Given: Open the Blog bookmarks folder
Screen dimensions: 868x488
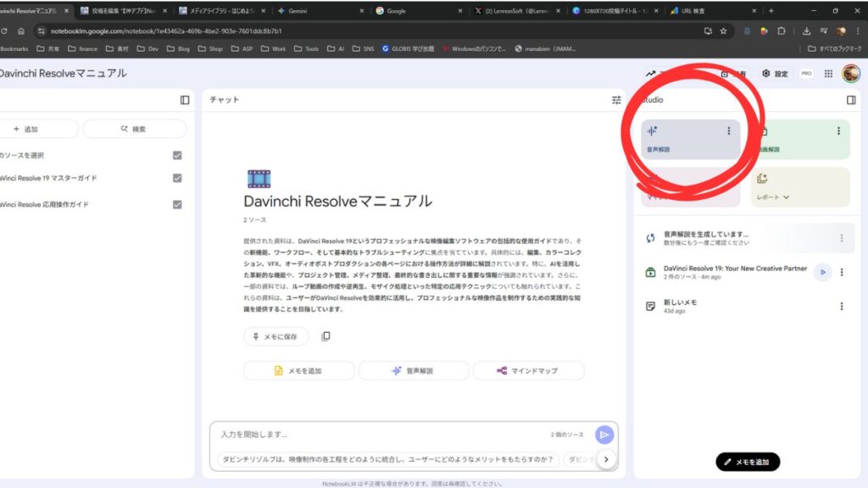Looking at the screenshot, I should pos(178,48).
